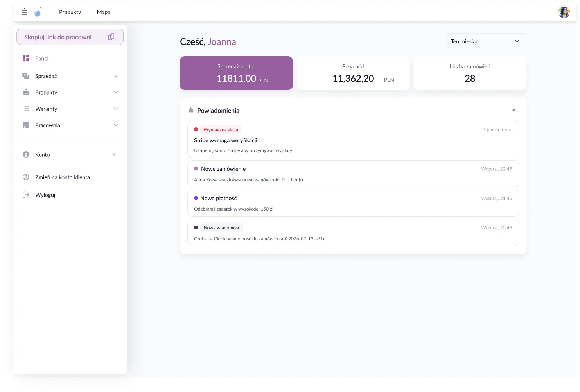This screenshot has height=392, width=580.
Task: Expand the Warianty chevron
Action: [116, 109]
